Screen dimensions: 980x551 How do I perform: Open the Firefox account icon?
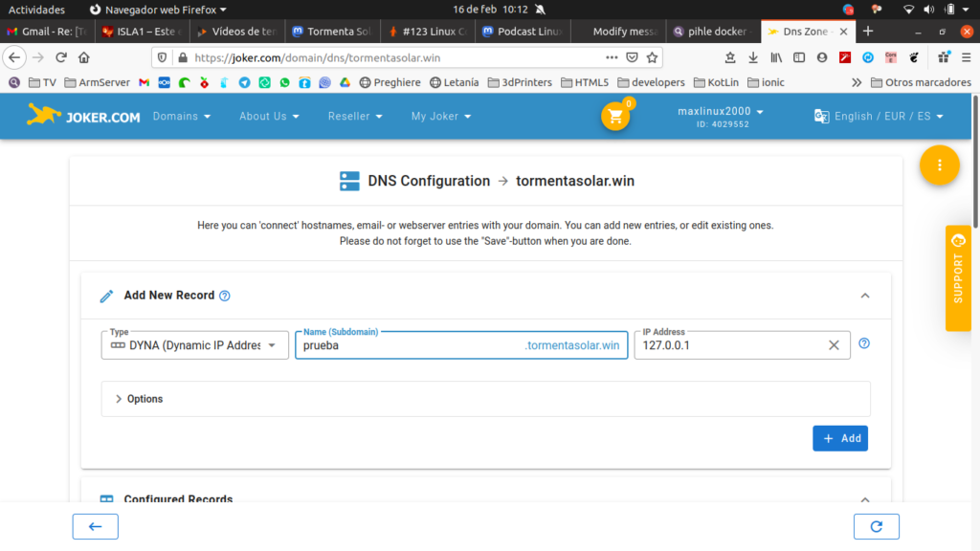(x=822, y=57)
